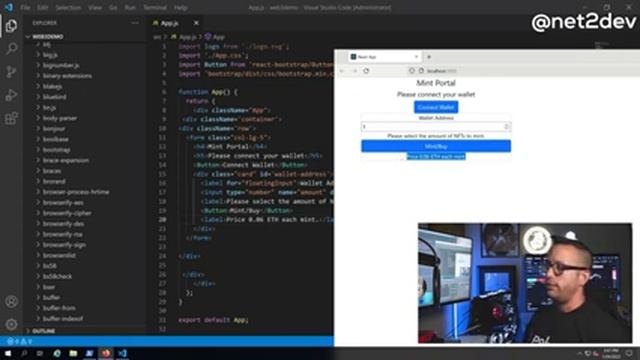Open the View menu
The width and height of the screenshot is (640, 360).
(95, 7)
